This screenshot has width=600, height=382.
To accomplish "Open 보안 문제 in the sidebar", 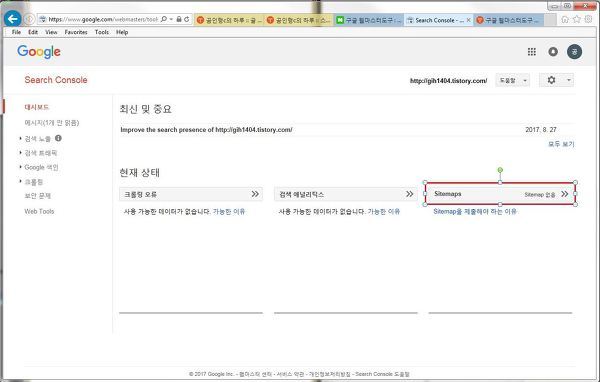I will [38, 196].
